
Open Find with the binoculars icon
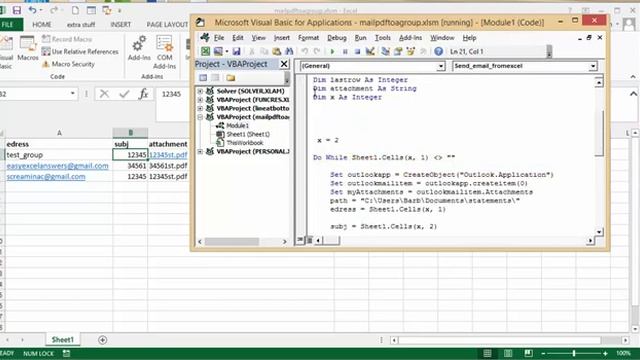(x=289, y=51)
